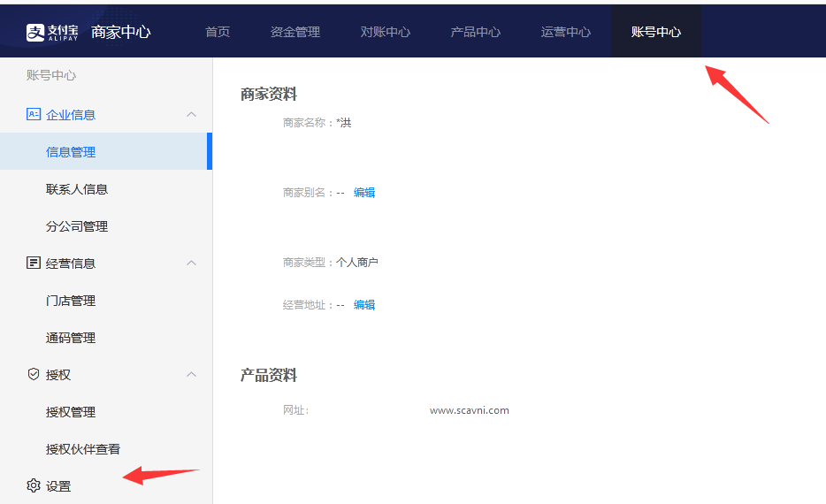
Task: Collapse the 授权 section chevron
Action: [191, 374]
